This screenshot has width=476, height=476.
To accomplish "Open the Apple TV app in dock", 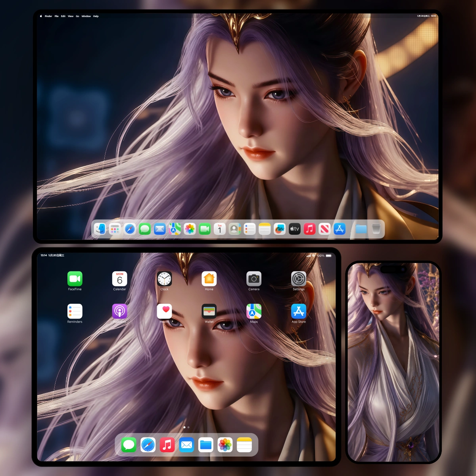I will (x=295, y=229).
